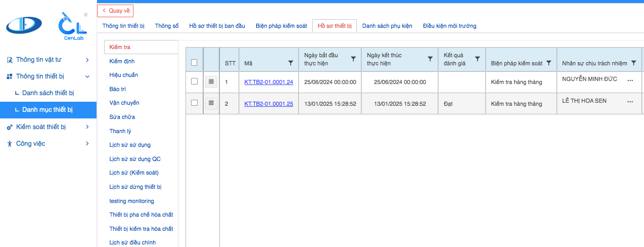Screen dimensions: 644x247
Task: Open record link KT.TB2-01.0001.25
Action: (x=268, y=104)
